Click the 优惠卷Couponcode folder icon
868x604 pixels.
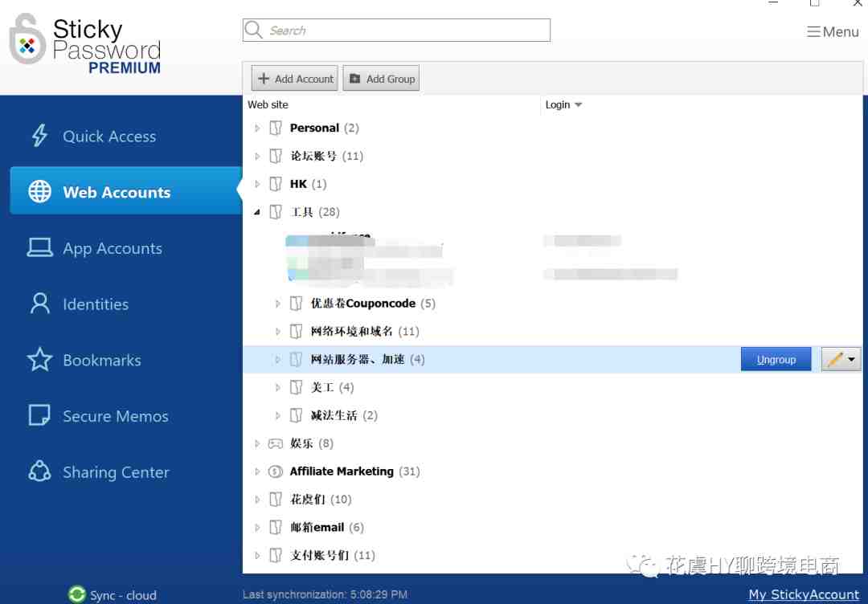[x=296, y=303]
